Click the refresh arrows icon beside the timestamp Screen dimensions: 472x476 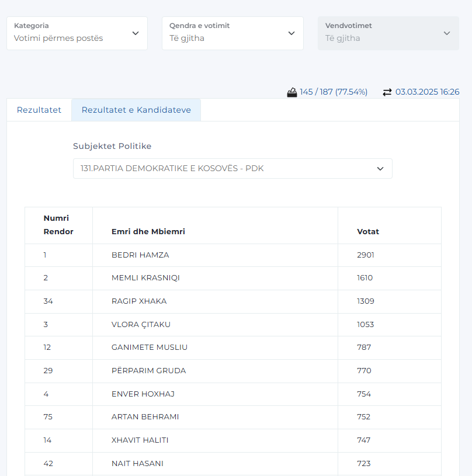387,92
